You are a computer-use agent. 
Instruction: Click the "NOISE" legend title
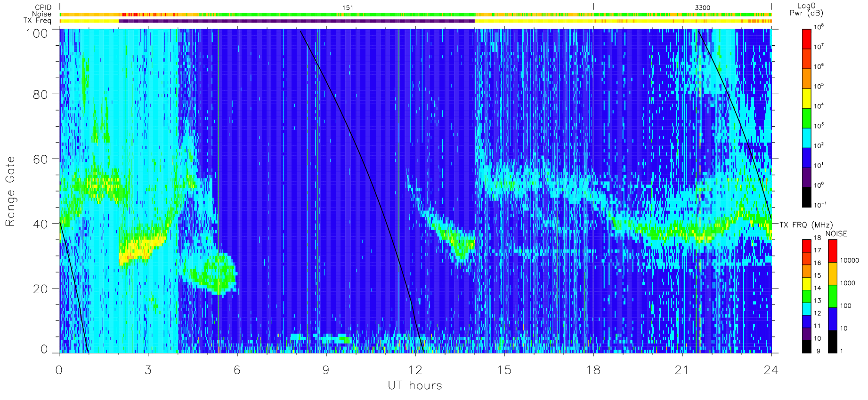[x=836, y=234]
